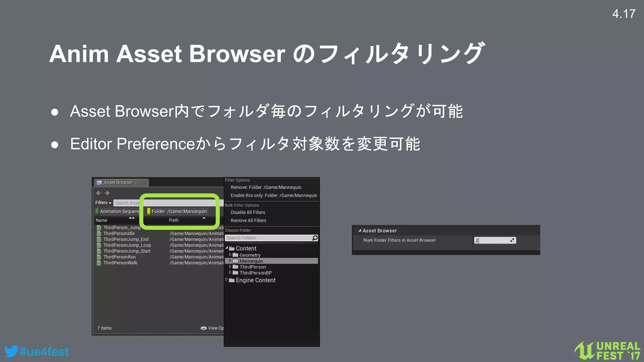Click the ThirdPersonRun sequence icon
This screenshot has height=362, width=644.
(99, 257)
